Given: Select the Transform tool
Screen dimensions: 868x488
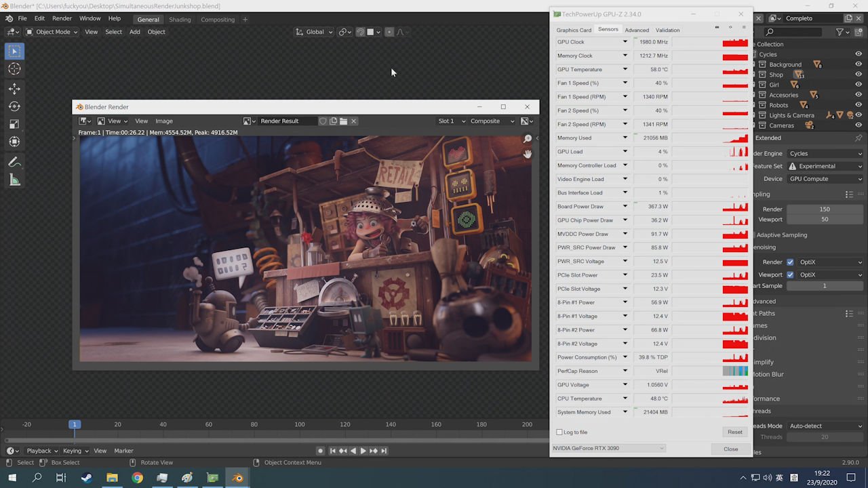Looking at the screenshot, I should point(14,142).
